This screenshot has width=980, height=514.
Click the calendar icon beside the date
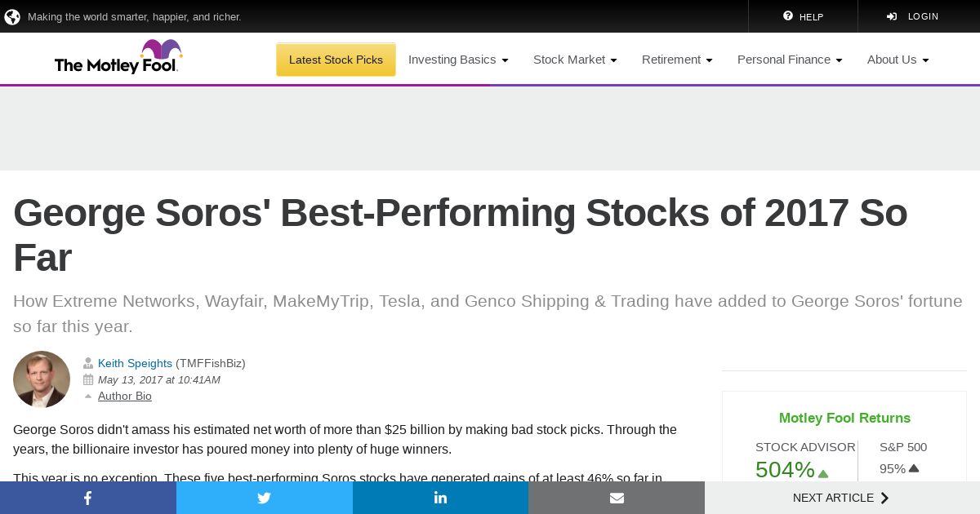click(88, 379)
